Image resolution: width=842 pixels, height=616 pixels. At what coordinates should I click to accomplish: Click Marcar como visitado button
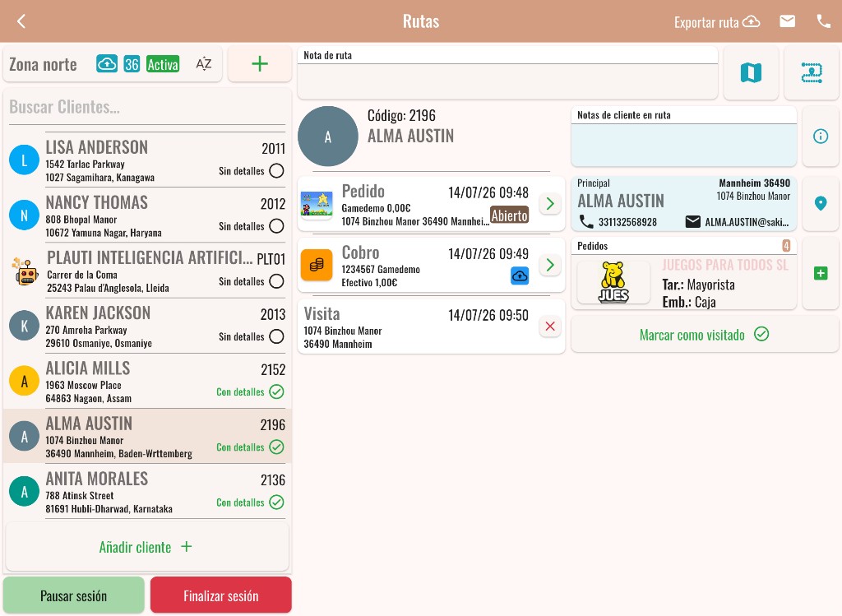(x=705, y=335)
